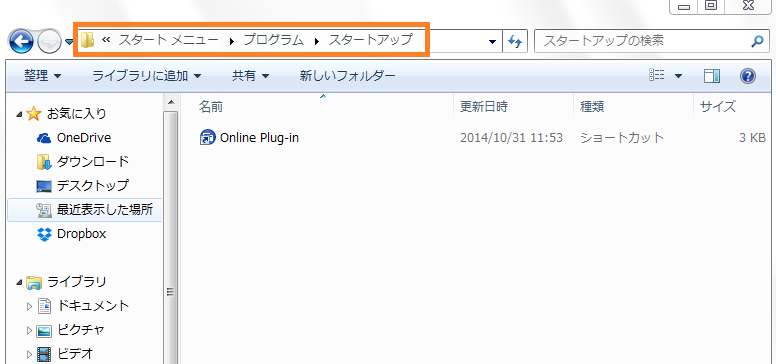Click the greyed Forward arrow button
The height and width of the screenshot is (364, 776).
pyautogui.click(x=49, y=43)
